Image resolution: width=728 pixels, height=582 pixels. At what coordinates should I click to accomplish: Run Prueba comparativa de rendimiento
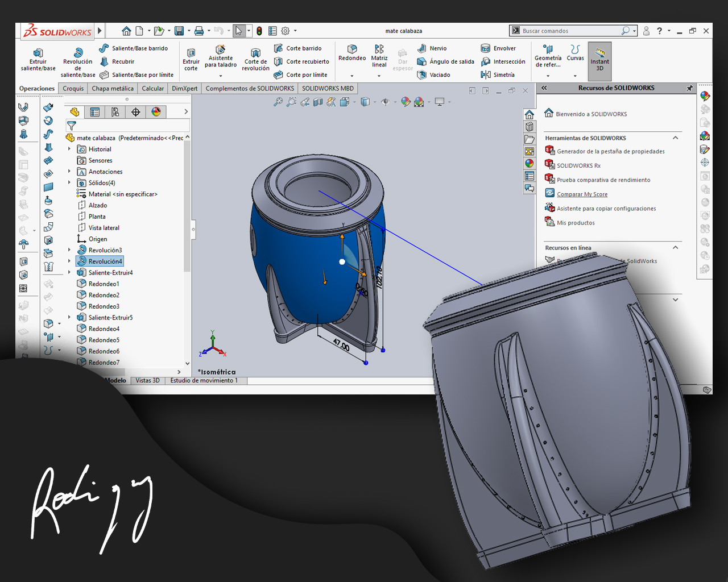(603, 180)
